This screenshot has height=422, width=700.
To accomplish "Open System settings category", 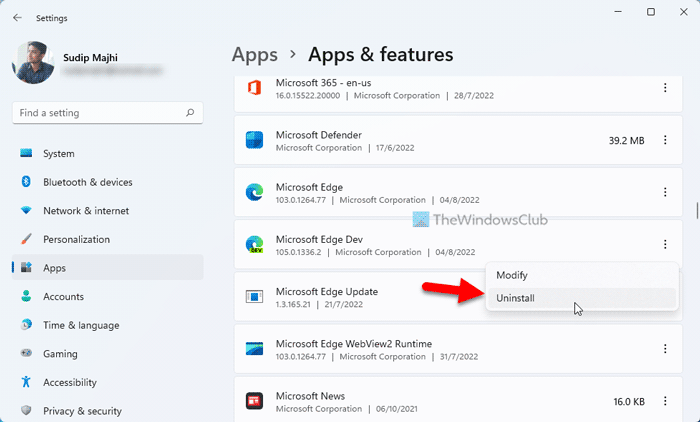I will tap(108, 154).
